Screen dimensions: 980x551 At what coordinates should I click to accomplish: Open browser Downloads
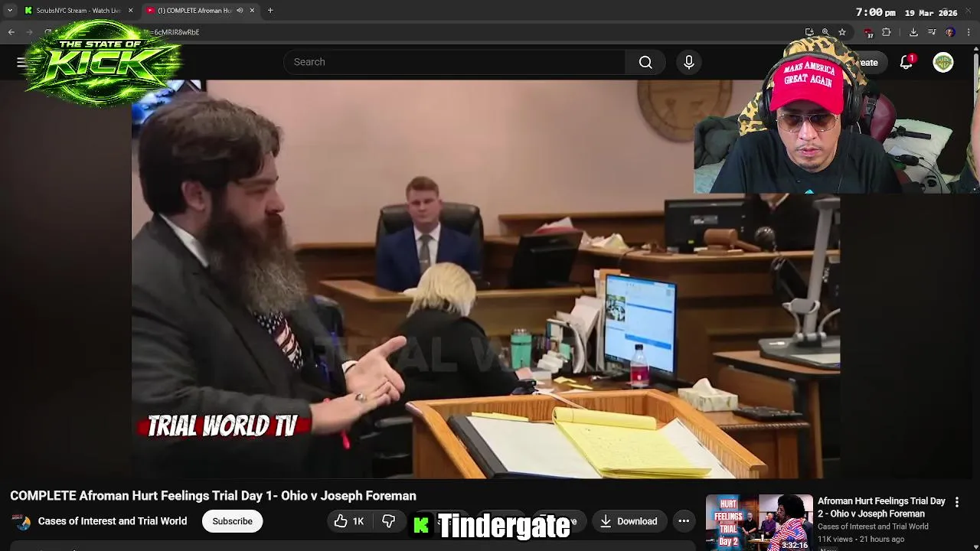[x=913, y=32]
